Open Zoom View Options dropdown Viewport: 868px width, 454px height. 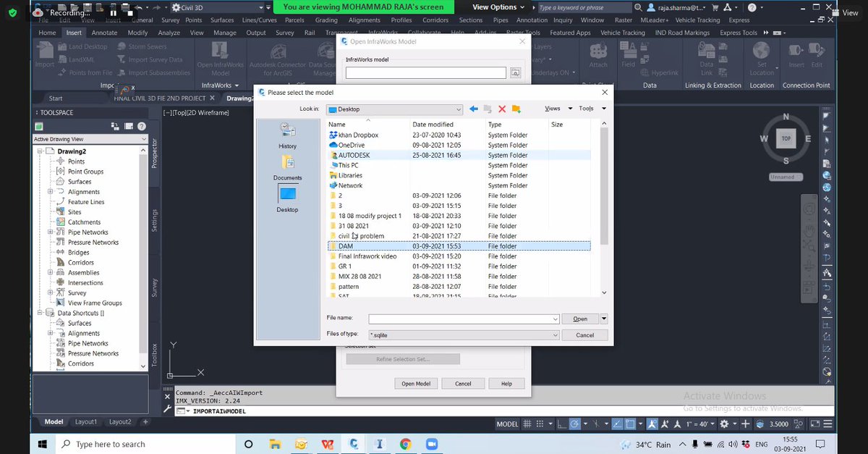coord(498,7)
